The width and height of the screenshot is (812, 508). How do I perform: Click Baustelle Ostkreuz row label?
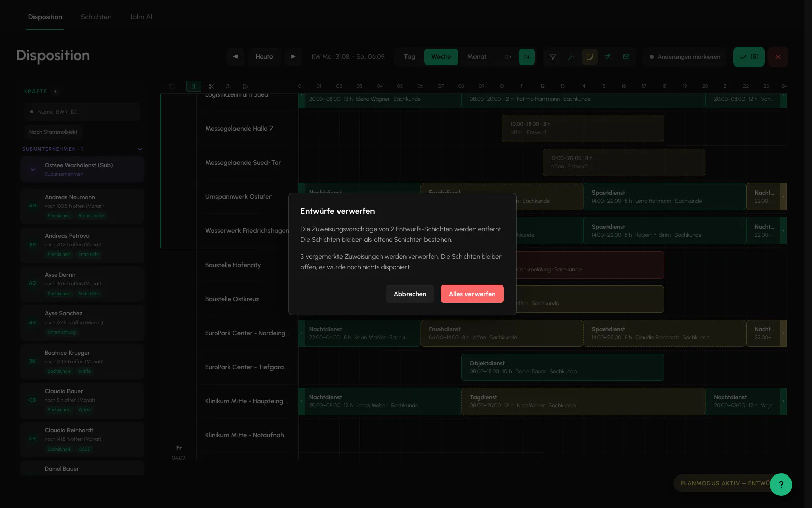[232, 299]
